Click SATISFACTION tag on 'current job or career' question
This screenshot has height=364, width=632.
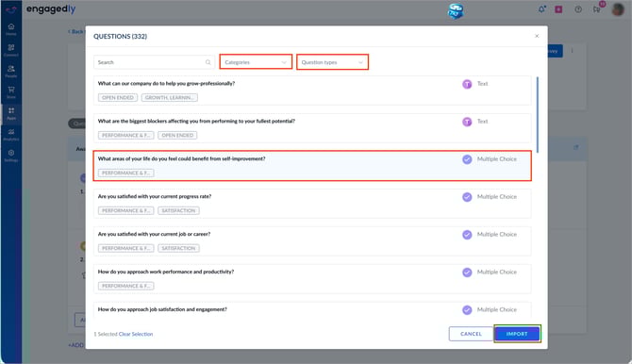(x=178, y=248)
